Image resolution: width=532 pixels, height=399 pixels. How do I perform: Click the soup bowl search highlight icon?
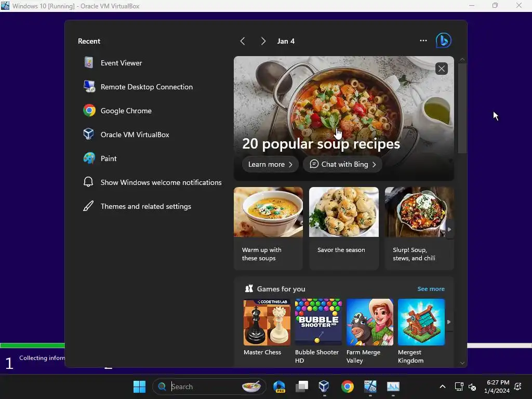[251, 387]
